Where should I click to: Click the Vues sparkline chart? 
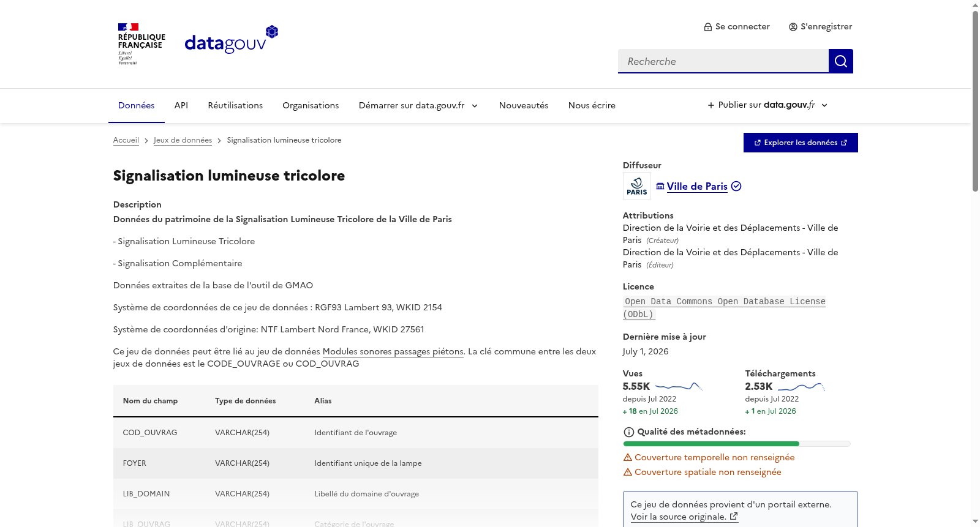pos(679,386)
